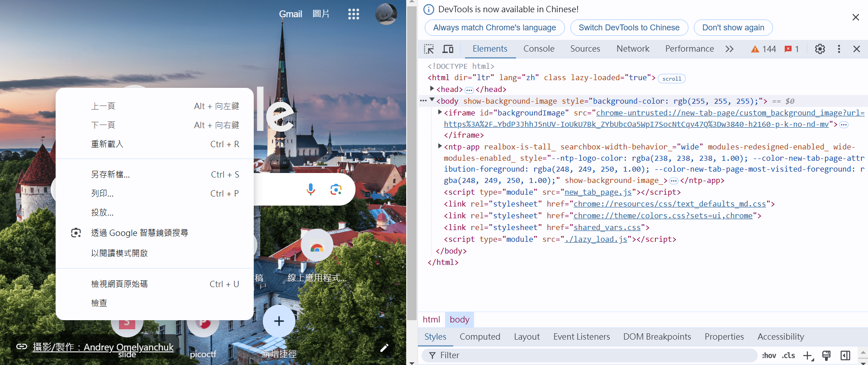Open the shared_vars.css stylesheet link
The height and width of the screenshot is (365, 868).
coord(607,228)
